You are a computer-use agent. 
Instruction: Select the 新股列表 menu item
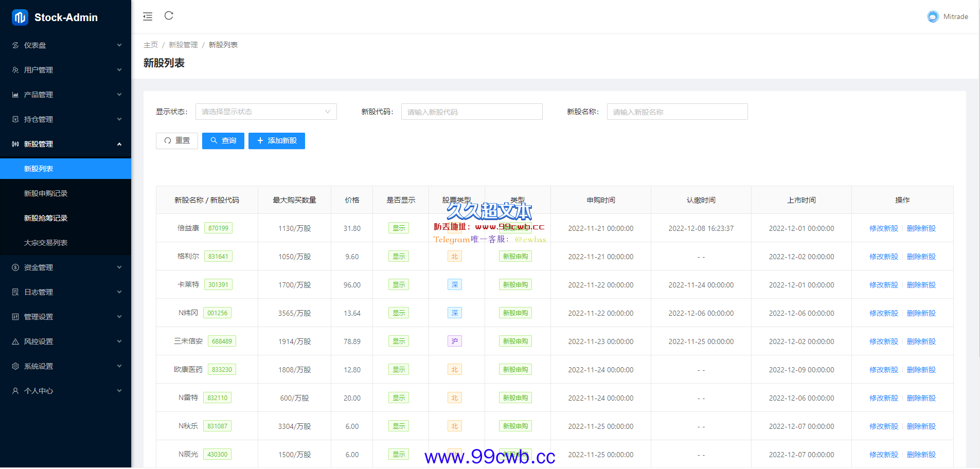[x=65, y=169]
